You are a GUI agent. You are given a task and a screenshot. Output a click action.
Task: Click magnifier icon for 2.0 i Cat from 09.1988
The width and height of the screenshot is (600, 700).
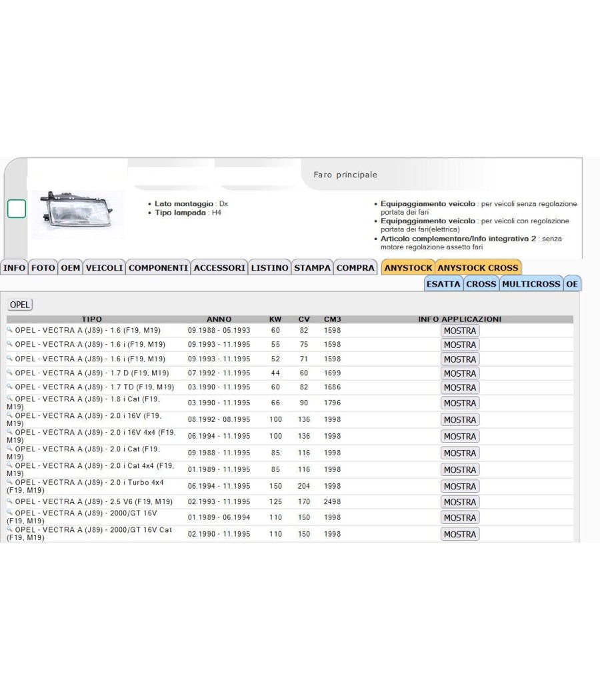pos(10,448)
